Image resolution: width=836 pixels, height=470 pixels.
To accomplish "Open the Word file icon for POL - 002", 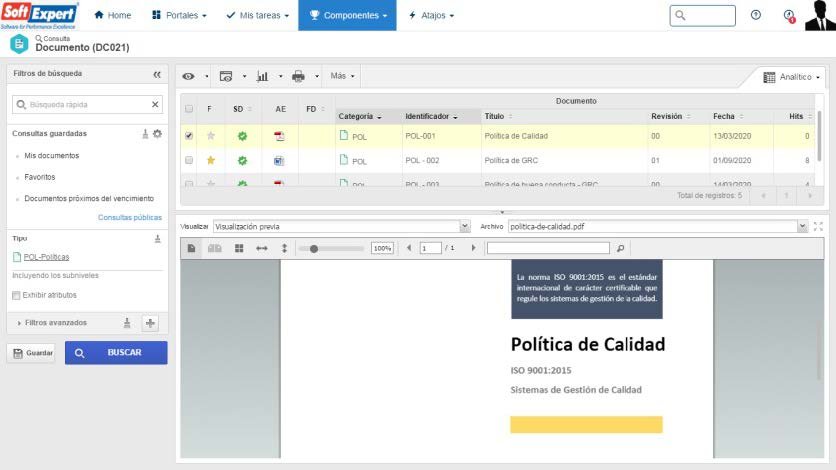I will [279, 160].
